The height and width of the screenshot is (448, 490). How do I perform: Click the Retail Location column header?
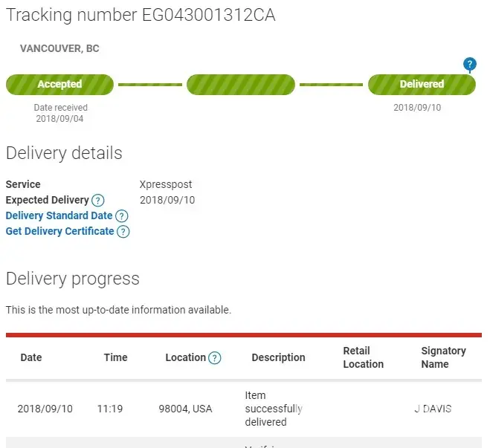363,357
